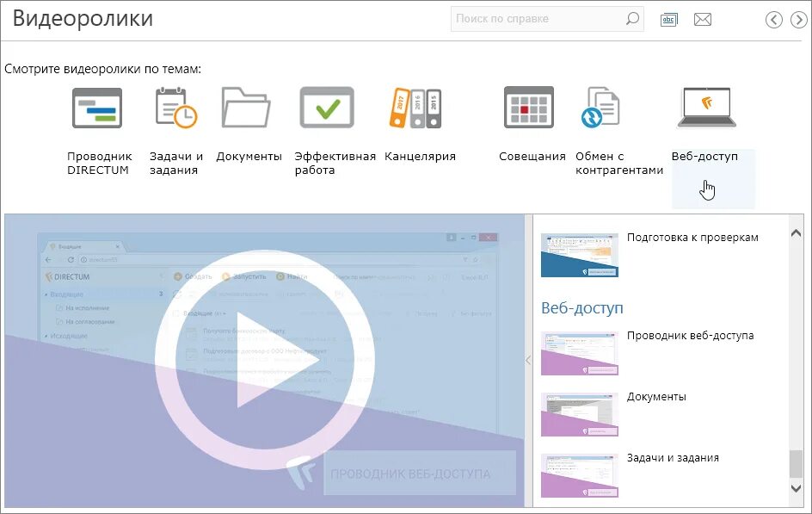Select the Проводник веб-доступа thumbnail
This screenshot has width=812, height=514.
[x=580, y=353]
